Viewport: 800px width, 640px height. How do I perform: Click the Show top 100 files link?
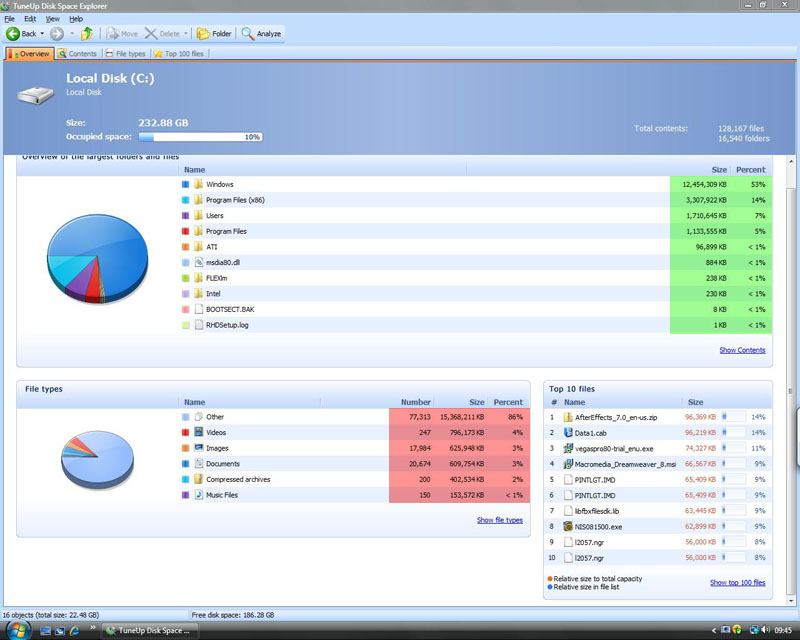tap(738, 582)
